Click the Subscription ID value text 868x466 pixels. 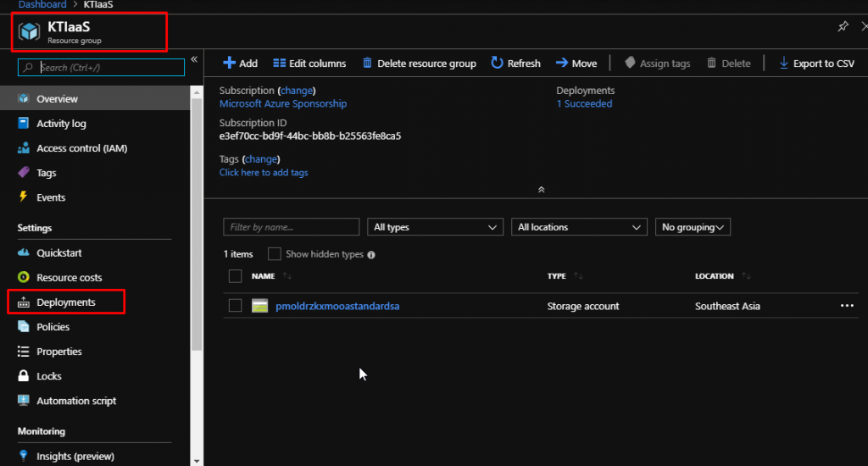coord(310,136)
